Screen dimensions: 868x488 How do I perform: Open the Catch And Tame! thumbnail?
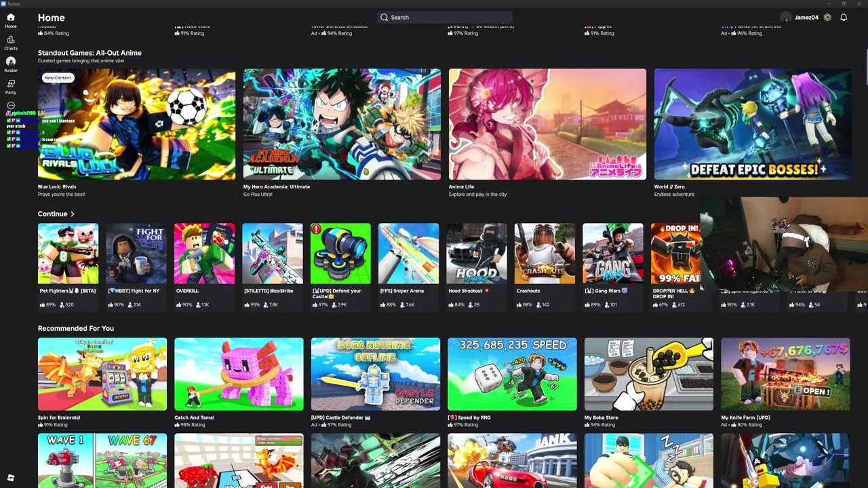[x=239, y=374]
